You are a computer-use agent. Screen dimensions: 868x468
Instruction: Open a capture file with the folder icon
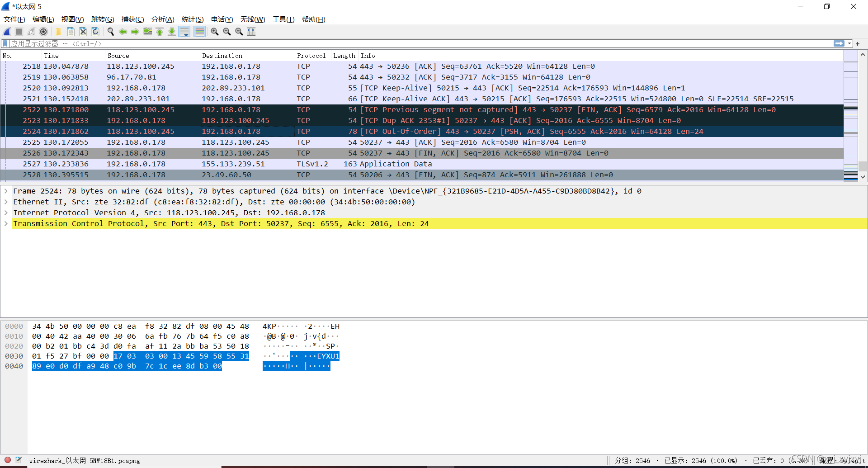[58, 32]
